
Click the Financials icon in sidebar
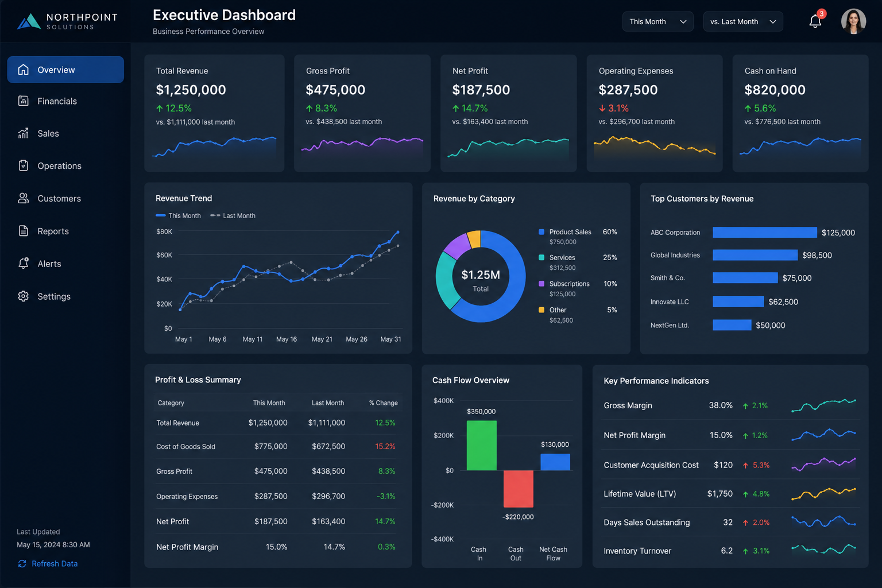coord(24,101)
